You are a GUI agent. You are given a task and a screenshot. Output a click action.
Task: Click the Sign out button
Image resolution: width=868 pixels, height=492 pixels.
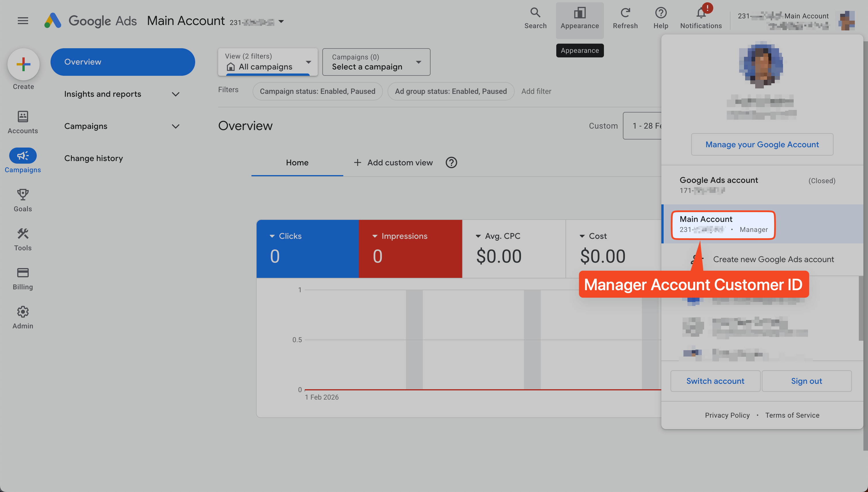pyautogui.click(x=807, y=381)
